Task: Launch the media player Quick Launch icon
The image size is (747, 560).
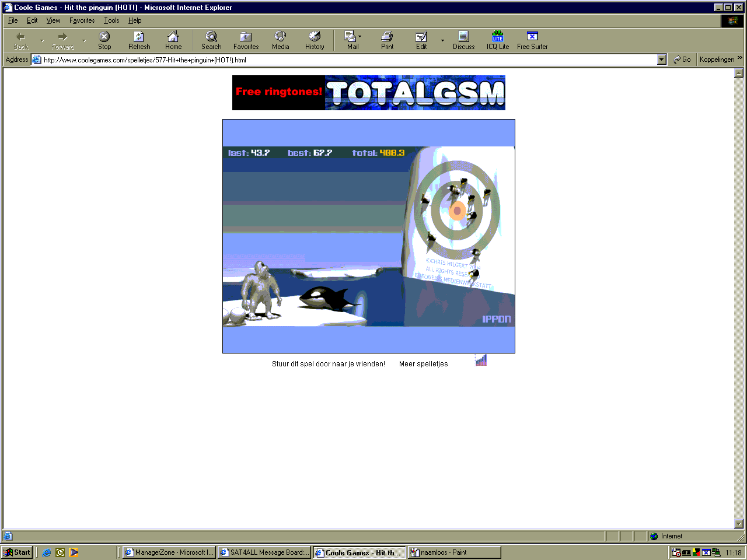Action: (x=74, y=552)
